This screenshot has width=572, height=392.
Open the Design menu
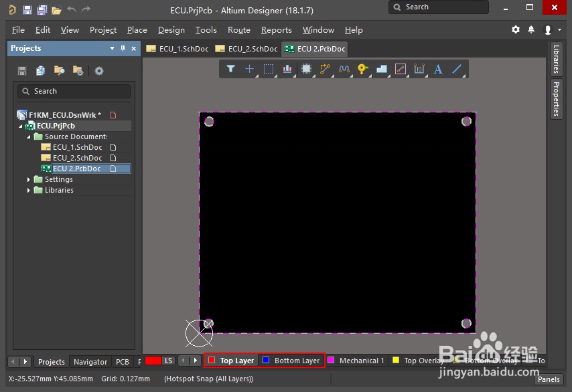point(171,30)
